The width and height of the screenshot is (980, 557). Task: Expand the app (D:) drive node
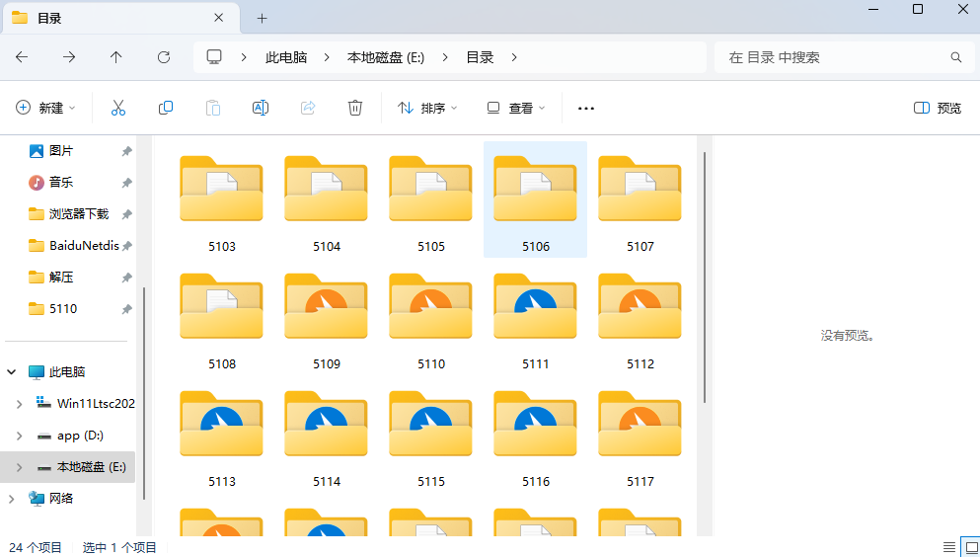click(20, 436)
